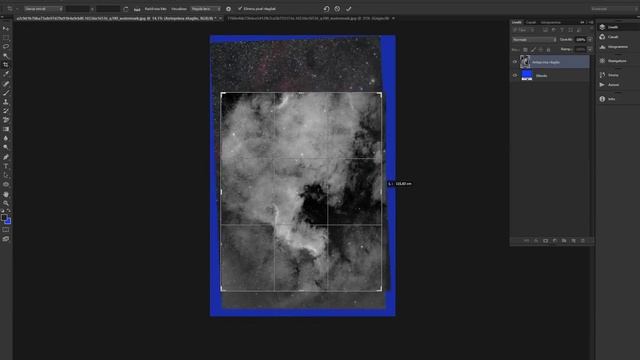Toggle lock position

point(541,49)
